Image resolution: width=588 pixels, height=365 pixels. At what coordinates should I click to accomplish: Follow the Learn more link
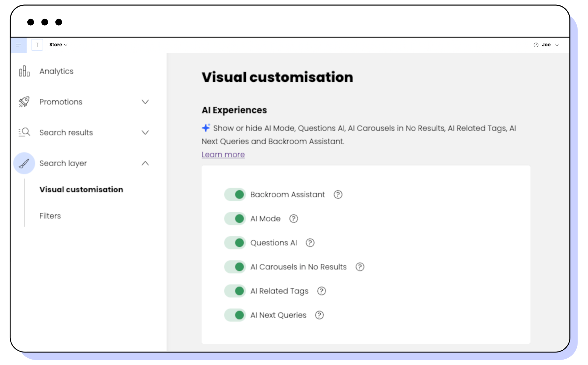[x=223, y=155]
